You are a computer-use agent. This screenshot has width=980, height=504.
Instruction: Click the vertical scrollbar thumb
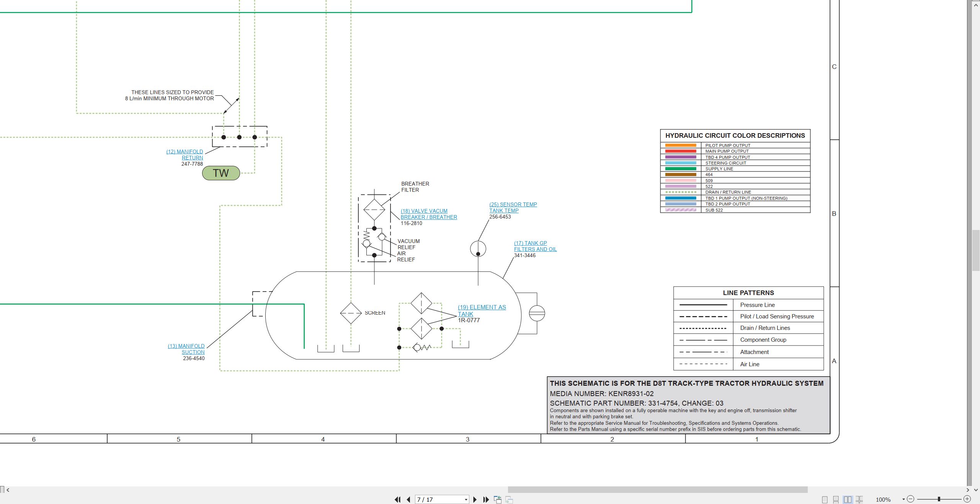coord(976,250)
